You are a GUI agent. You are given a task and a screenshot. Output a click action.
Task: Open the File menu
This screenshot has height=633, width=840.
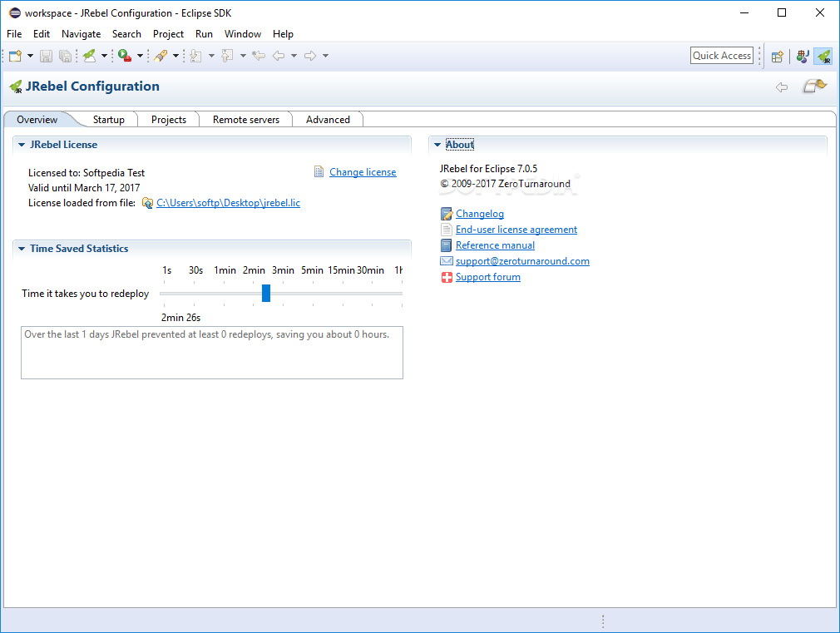(14, 34)
